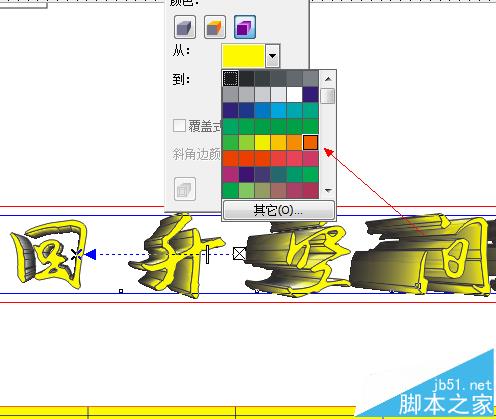
Task: Click the yellow From color swatch
Action: click(243, 56)
